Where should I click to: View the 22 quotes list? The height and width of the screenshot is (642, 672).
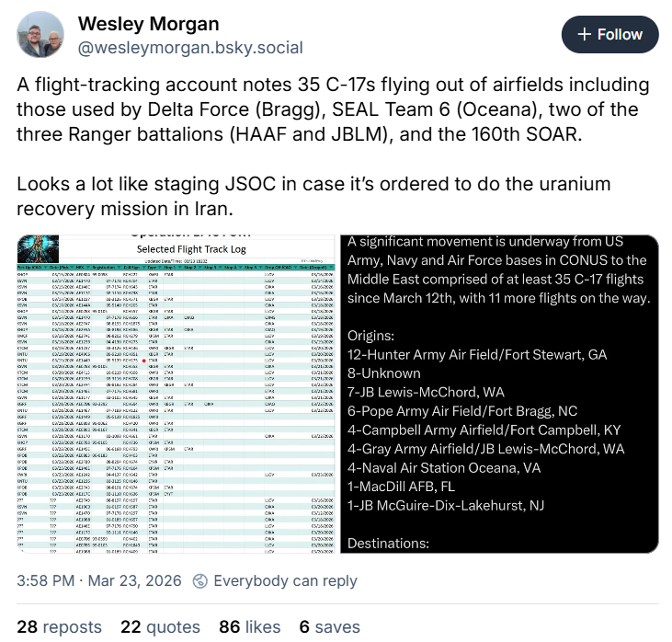pos(161,626)
